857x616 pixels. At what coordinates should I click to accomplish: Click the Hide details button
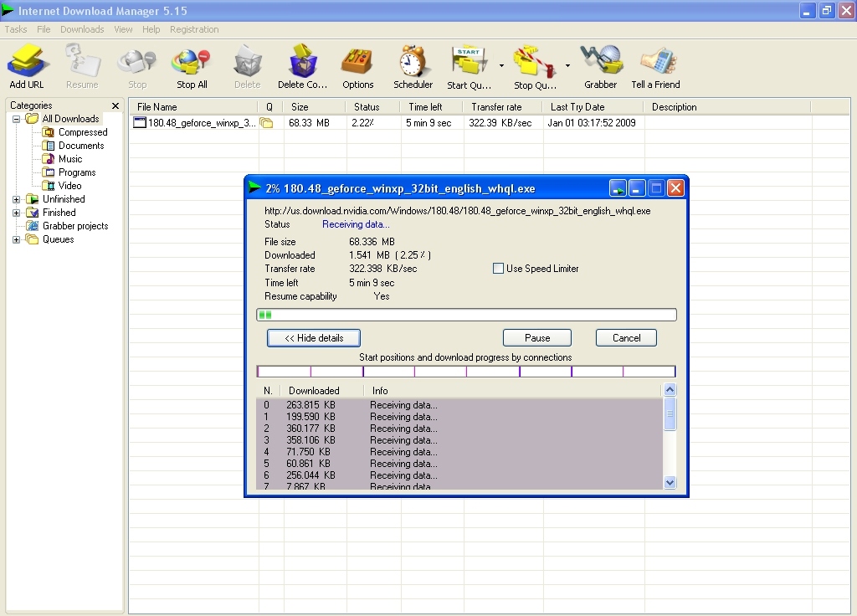click(x=314, y=338)
